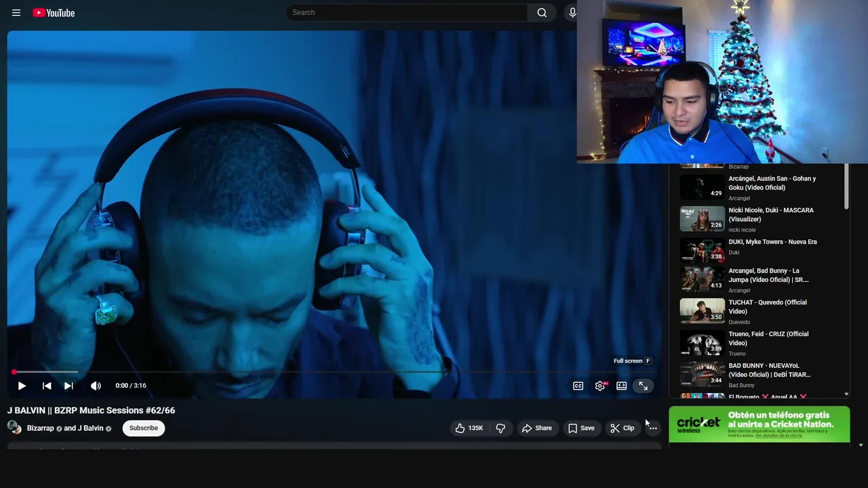This screenshot has width=868, height=488.
Task: Open the player settings gear
Action: (x=600, y=386)
